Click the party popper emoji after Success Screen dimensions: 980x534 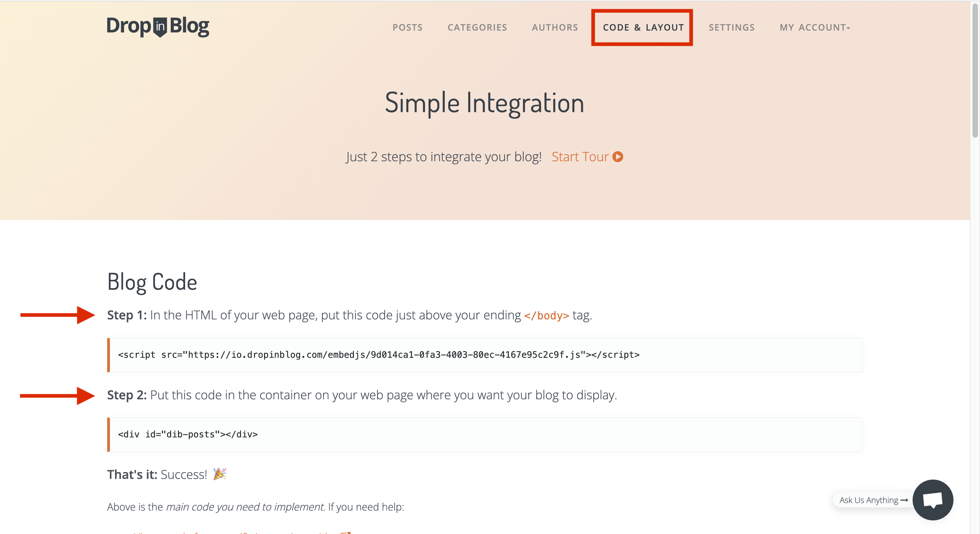point(219,474)
